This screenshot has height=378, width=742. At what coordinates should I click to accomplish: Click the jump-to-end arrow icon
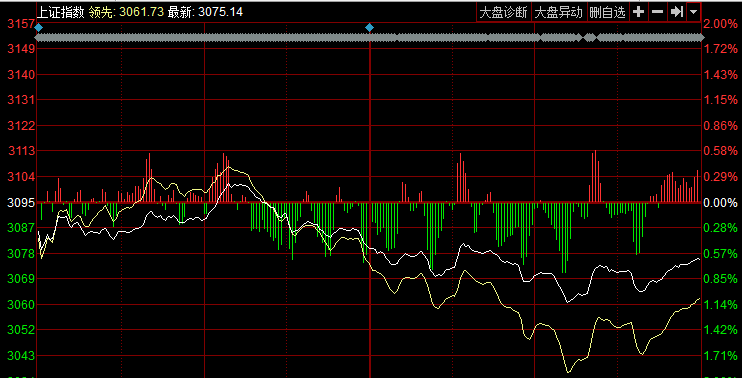pyautogui.click(x=677, y=12)
